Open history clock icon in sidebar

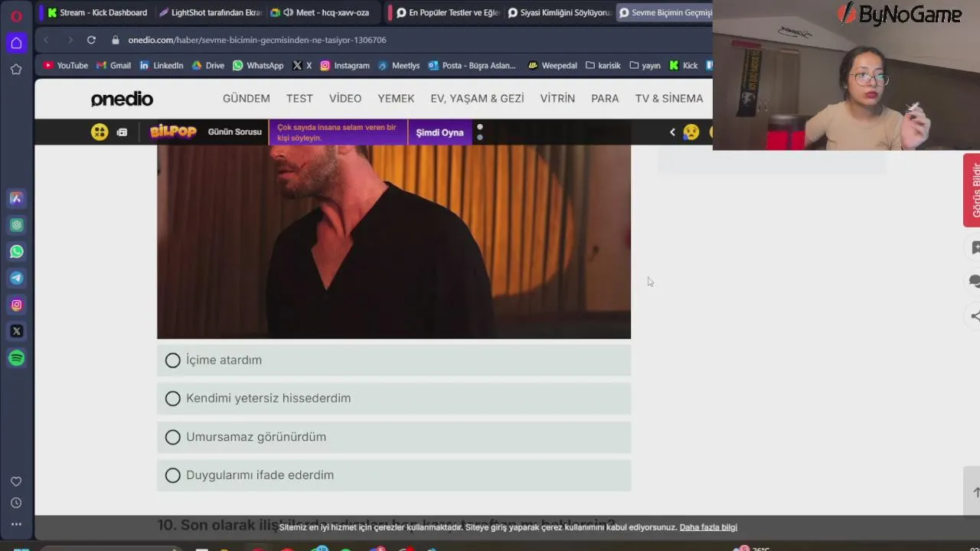(16, 503)
